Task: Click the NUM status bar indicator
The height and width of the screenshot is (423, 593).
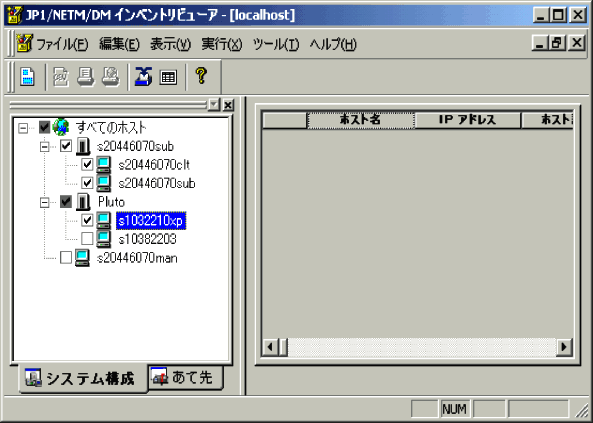Action: tap(455, 409)
